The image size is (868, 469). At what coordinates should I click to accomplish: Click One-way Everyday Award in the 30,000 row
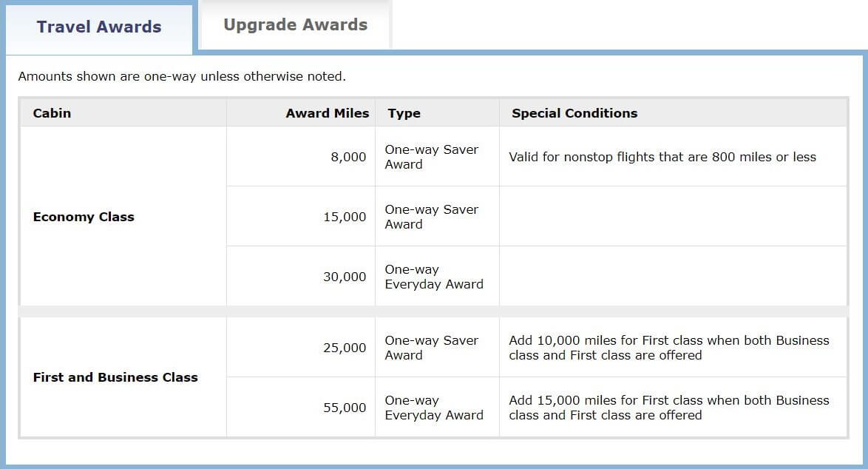(x=433, y=277)
